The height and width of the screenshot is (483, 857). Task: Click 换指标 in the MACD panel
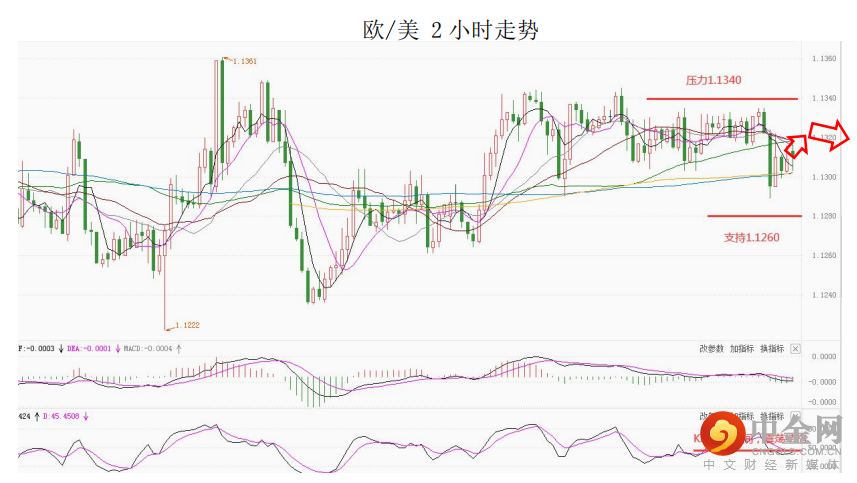[772, 349]
